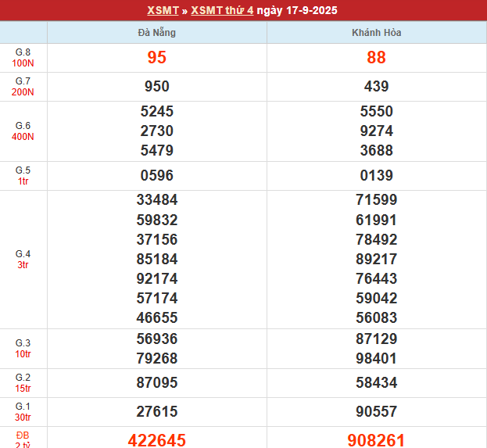Select G.4 number 78492
Viewport: 487px width, 448px height.
tap(377, 239)
